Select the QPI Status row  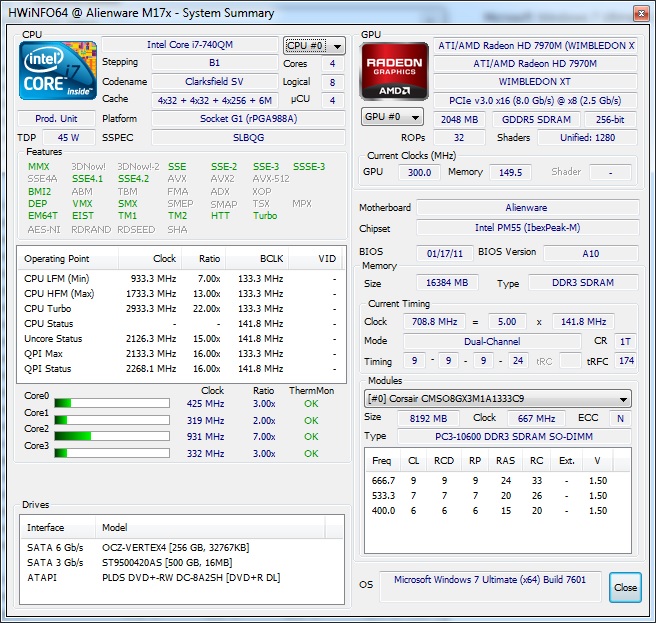click(181, 369)
